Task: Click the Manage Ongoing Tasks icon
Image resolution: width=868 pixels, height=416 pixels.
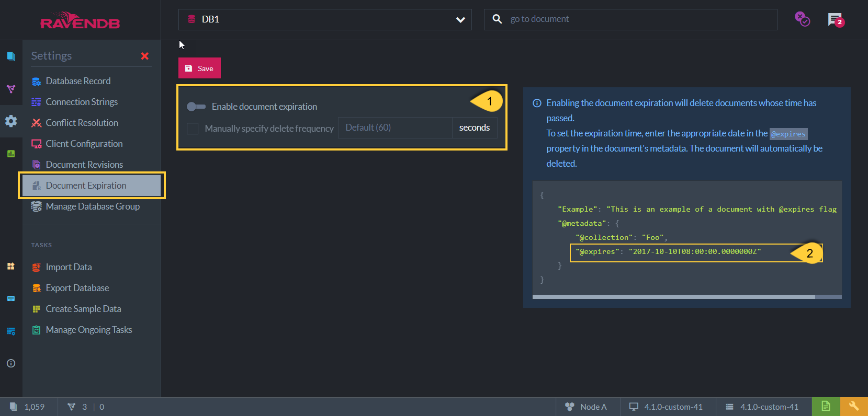Action: tap(36, 330)
